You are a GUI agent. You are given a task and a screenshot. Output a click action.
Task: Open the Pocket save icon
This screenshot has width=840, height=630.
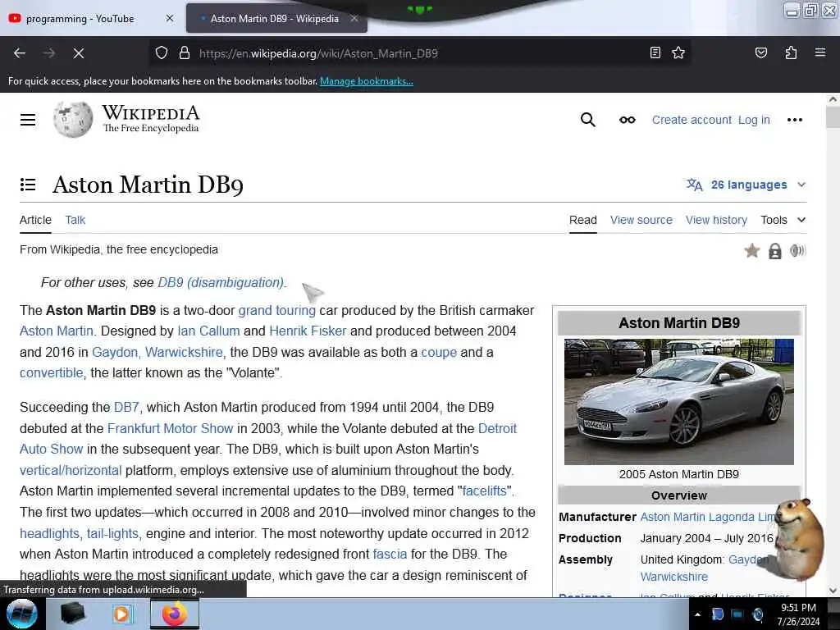coord(760,52)
